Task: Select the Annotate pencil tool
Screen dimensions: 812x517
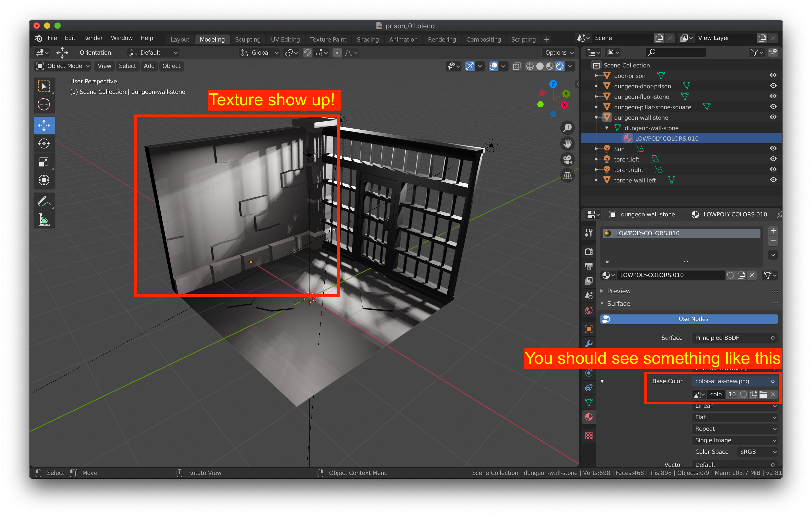Action: 44,202
